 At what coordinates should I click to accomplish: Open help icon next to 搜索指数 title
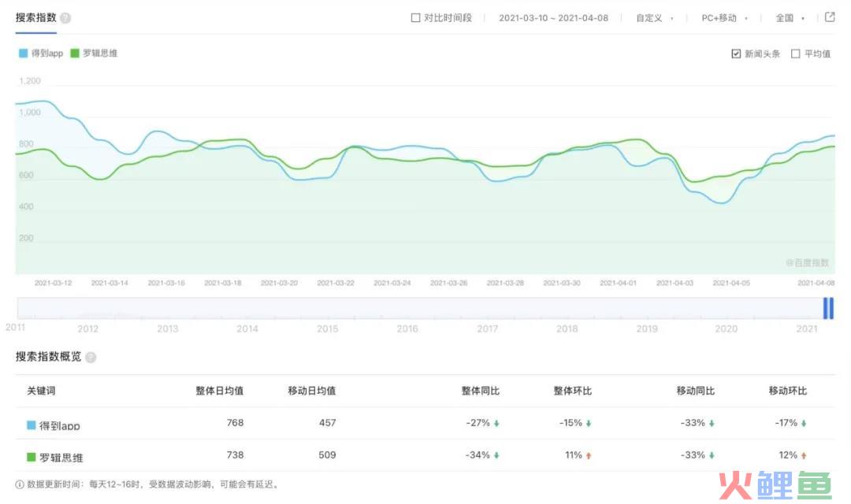click(65, 18)
